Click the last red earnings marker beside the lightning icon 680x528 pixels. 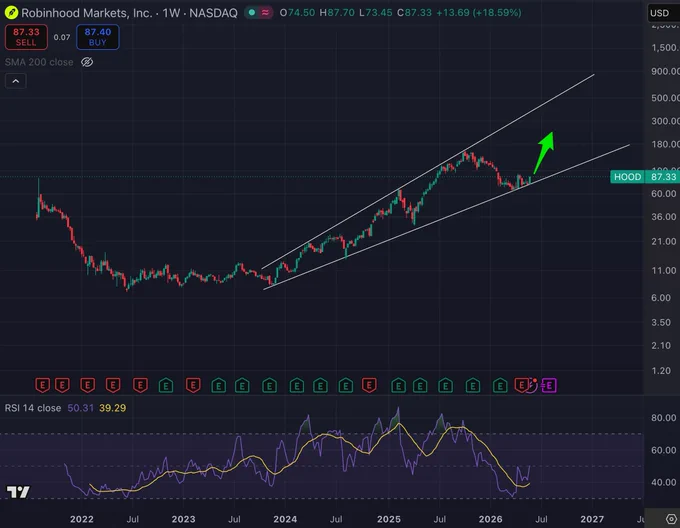pyautogui.click(x=521, y=385)
